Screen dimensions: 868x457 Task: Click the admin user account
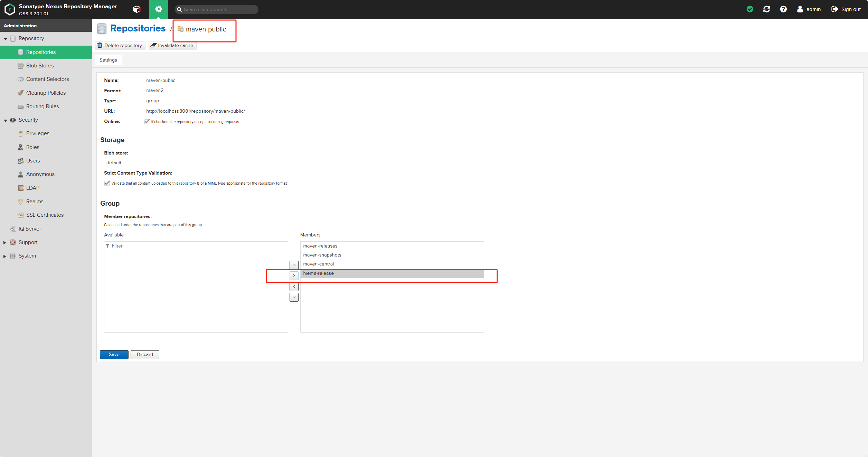click(809, 9)
